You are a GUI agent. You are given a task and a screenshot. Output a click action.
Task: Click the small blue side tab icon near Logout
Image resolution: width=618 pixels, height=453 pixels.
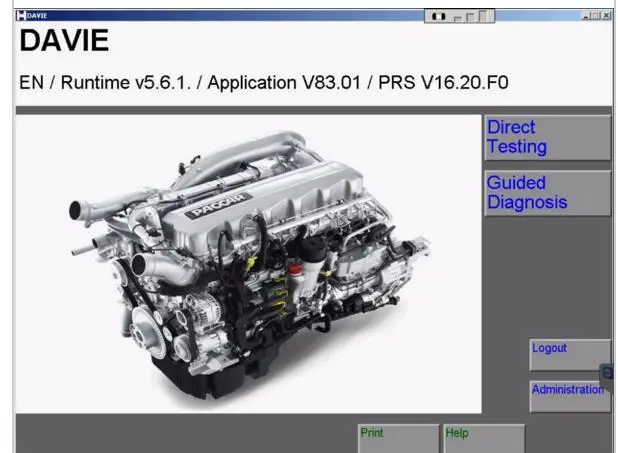[608, 374]
